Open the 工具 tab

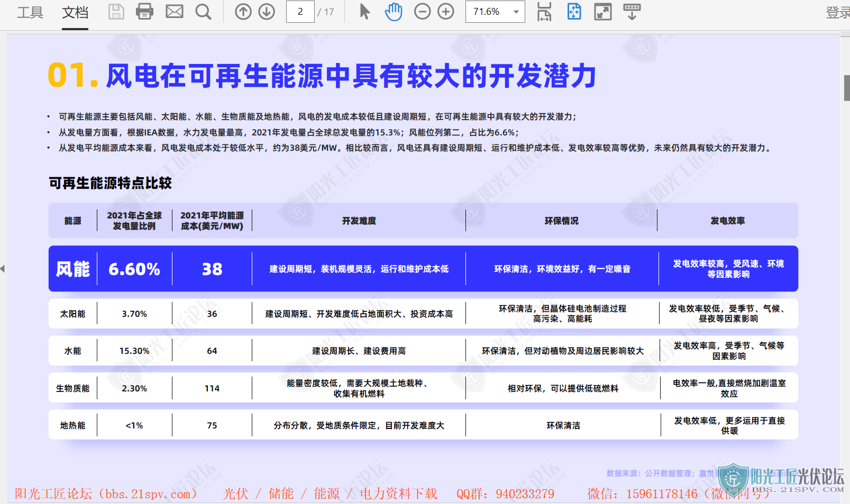30,12
